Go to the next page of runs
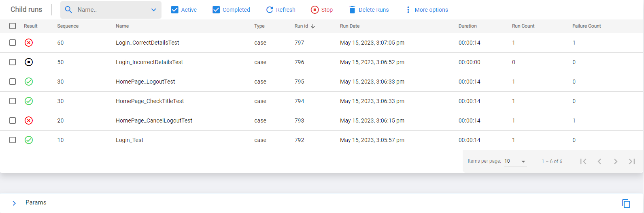The width and height of the screenshot is (644, 213). (x=616, y=161)
